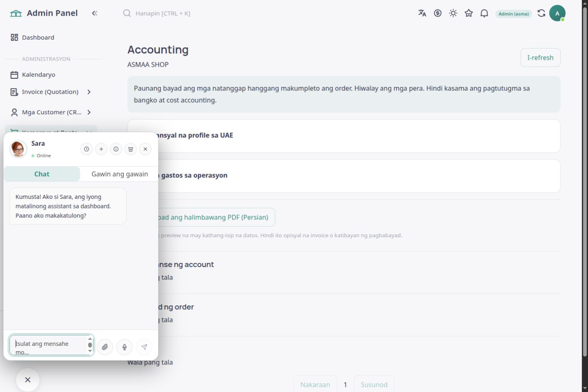Open the favorites star icon
The height and width of the screenshot is (392, 588).
[x=469, y=13]
